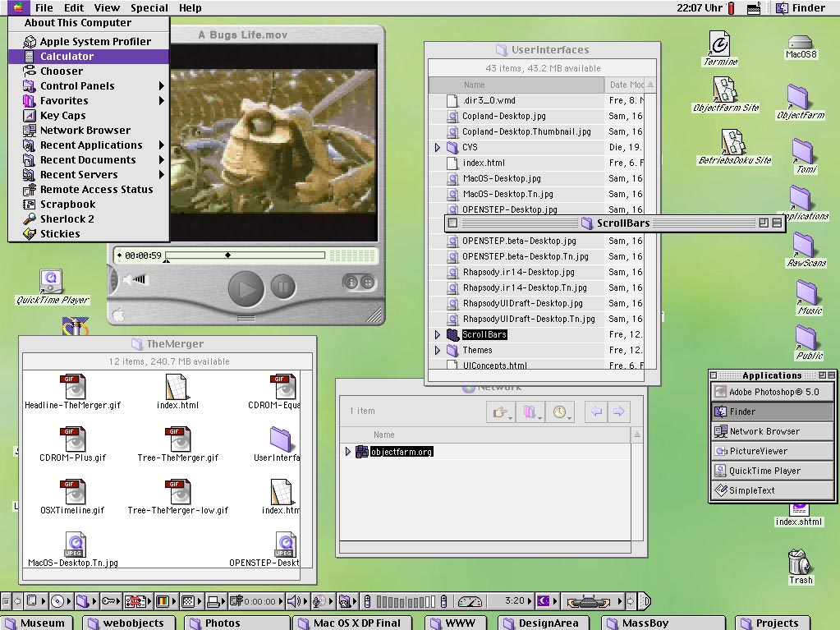Expand objectfarm.org in the Network window

coord(347,451)
